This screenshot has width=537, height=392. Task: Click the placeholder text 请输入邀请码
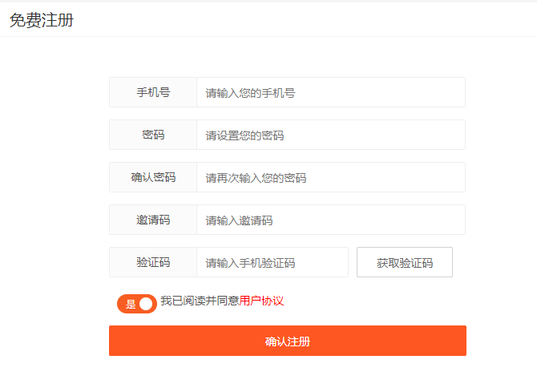point(239,220)
